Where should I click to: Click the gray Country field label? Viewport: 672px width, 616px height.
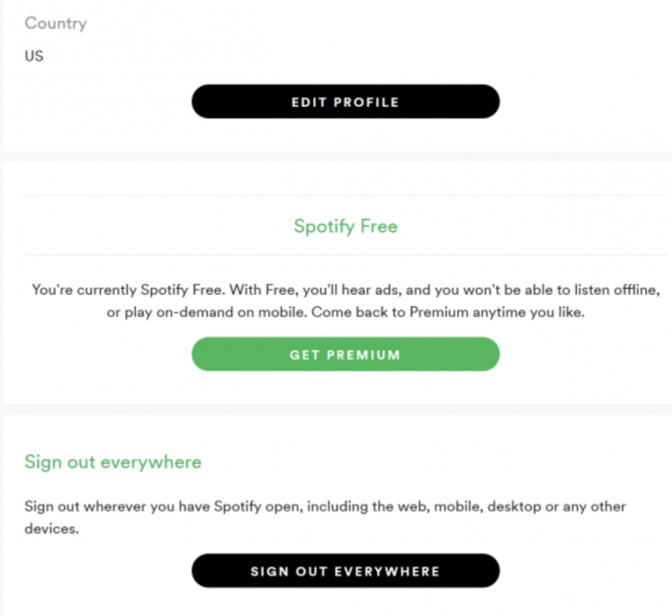tap(55, 24)
